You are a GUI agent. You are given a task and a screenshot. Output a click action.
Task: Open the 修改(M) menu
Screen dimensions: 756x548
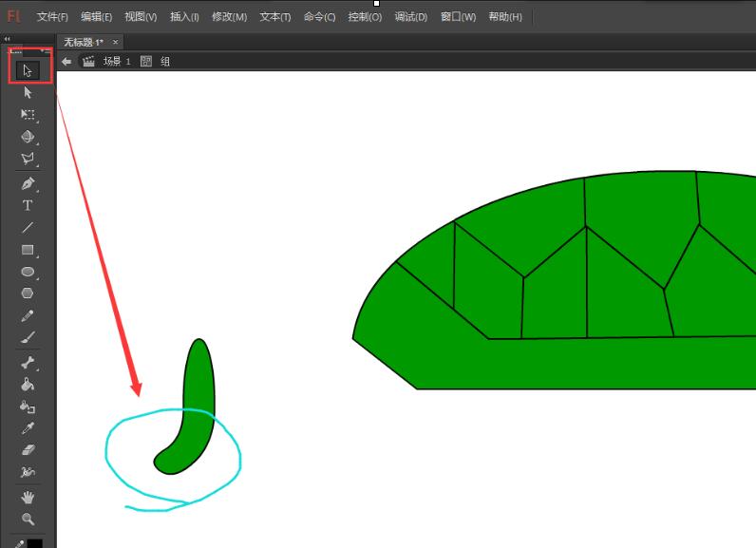tap(229, 17)
